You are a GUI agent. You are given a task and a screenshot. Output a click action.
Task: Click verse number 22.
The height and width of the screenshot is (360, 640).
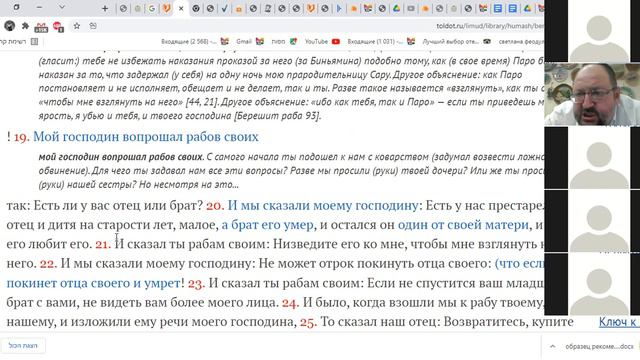[48, 264]
